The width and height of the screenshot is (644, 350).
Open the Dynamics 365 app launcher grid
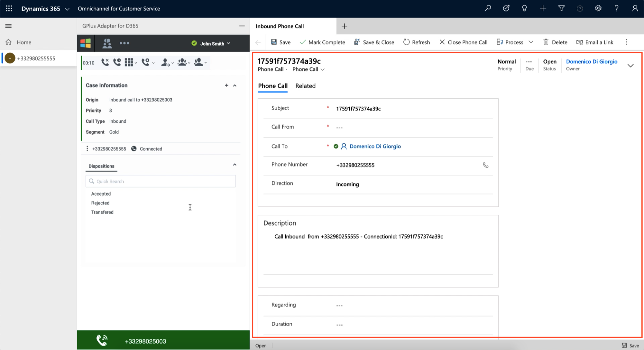[9, 8]
